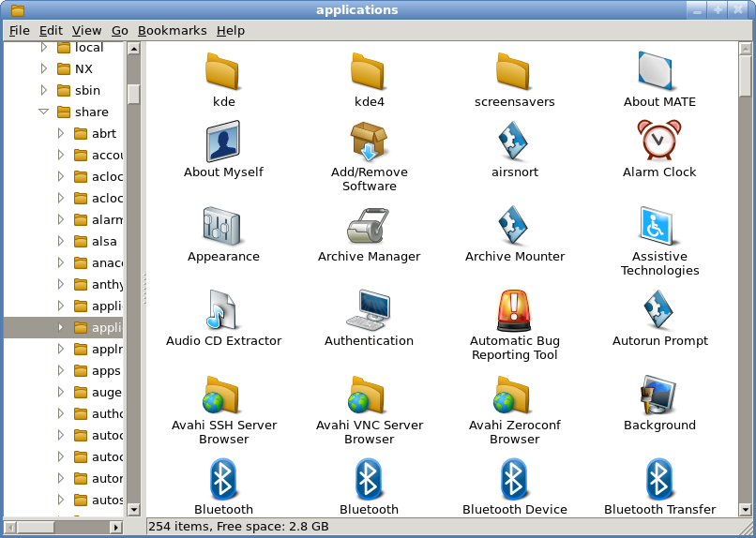Expand the NX folder in the tree
This screenshot has width=756, height=538.
44,68
